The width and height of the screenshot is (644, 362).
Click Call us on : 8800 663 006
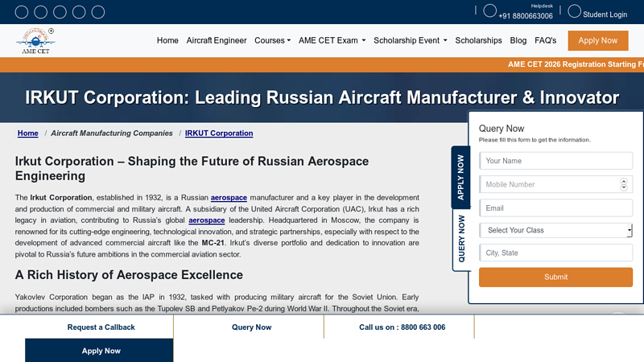point(402,327)
